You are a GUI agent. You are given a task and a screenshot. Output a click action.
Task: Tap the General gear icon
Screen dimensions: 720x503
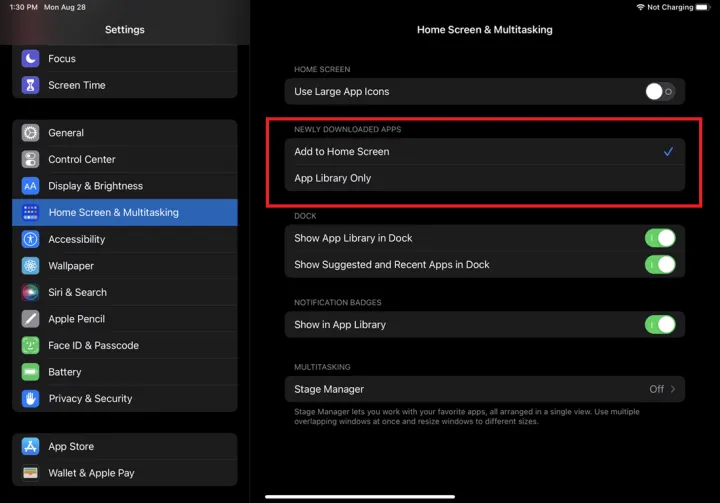tap(30, 133)
